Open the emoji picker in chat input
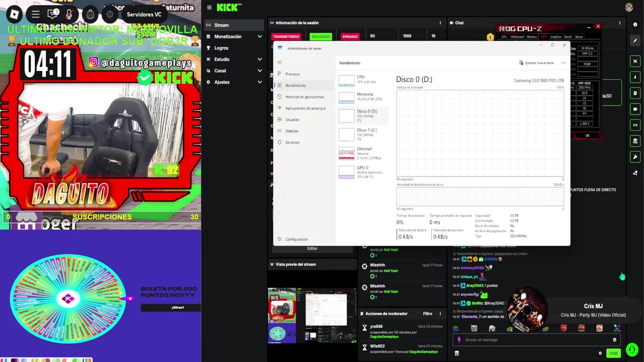The width and height of the screenshot is (644, 362). coord(614,340)
